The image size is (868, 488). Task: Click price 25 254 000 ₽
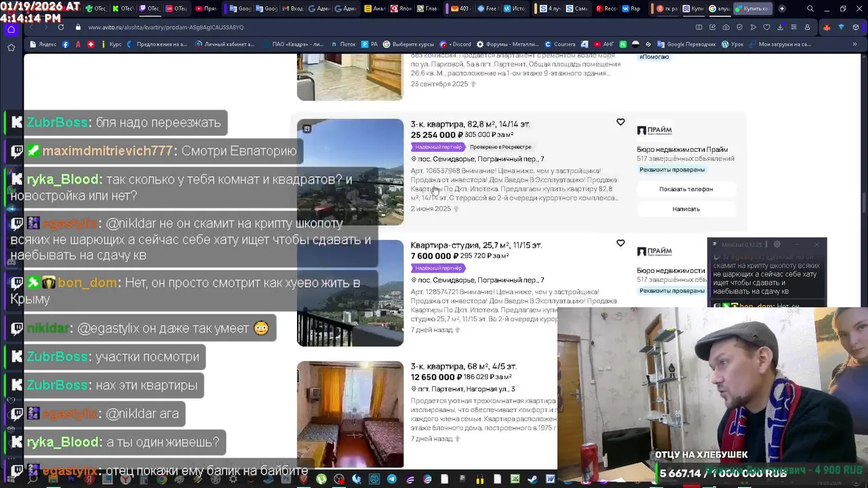437,135
